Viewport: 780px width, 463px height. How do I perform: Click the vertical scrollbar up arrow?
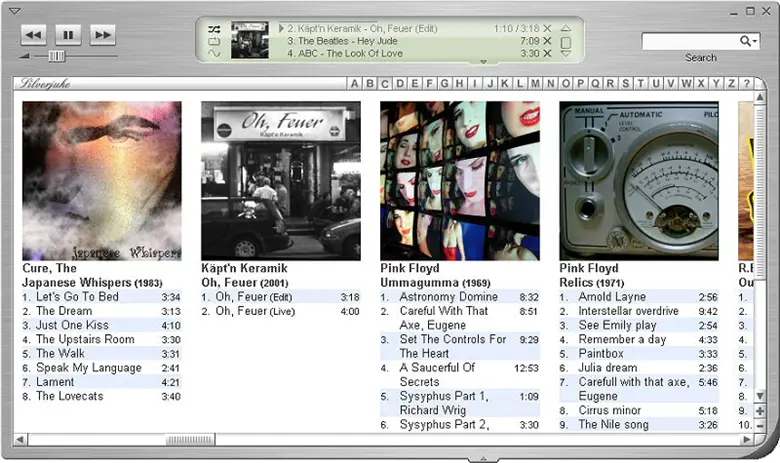coord(760,97)
